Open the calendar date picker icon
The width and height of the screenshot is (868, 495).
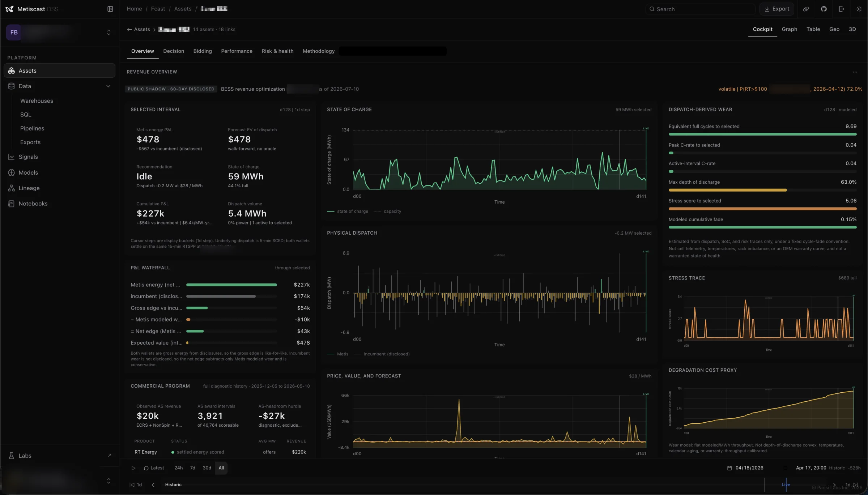[729, 468]
